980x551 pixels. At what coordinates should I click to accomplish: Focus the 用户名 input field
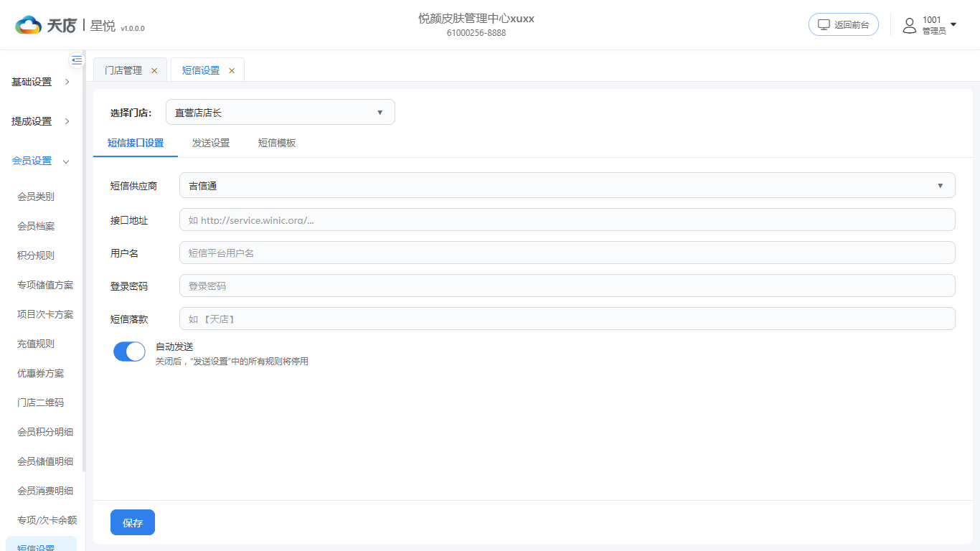567,253
